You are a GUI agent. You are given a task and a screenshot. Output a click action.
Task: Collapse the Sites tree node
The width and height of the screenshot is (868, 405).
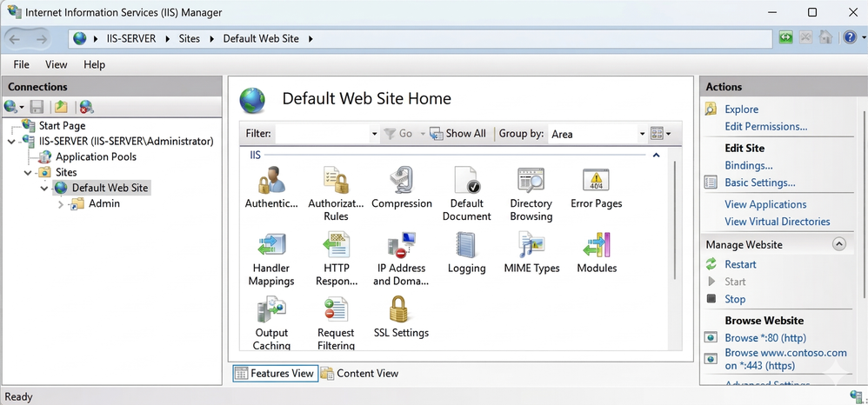[28, 173]
